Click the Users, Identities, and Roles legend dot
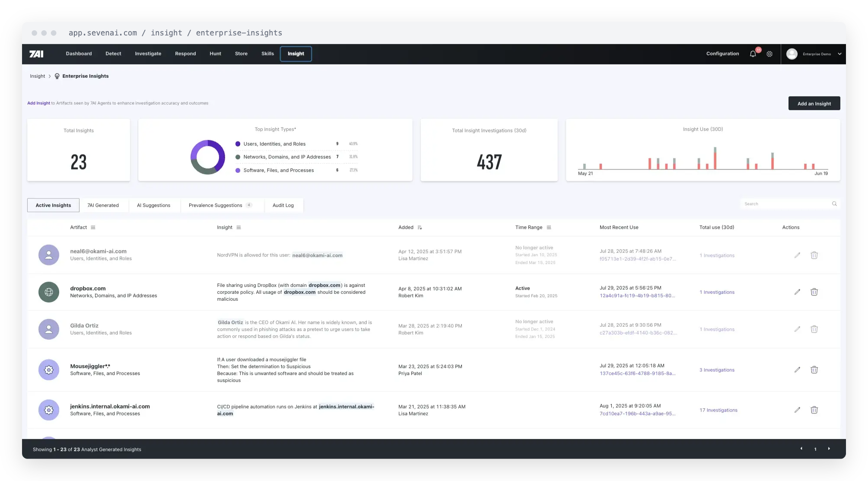868x481 pixels. pos(238,144)
